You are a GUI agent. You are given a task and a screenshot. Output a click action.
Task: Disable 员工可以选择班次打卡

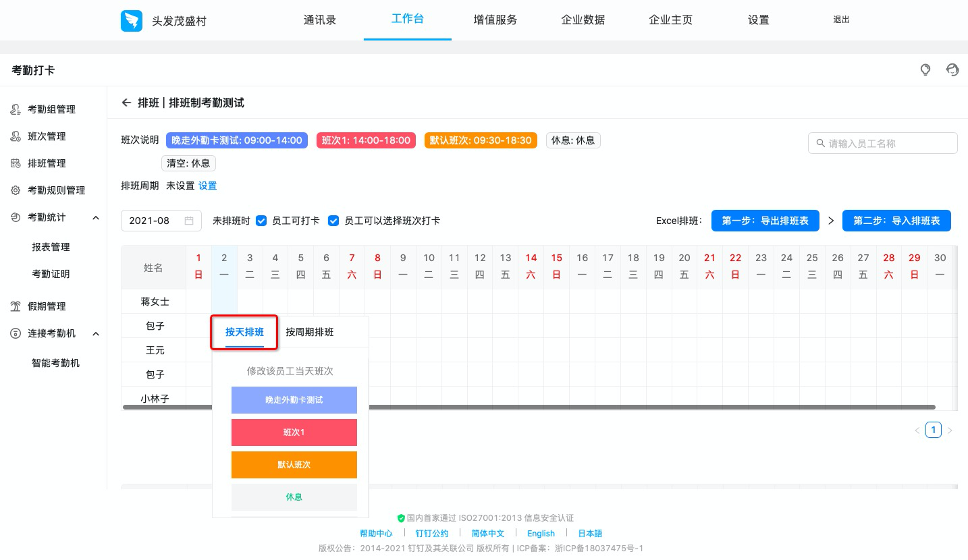click(x=333, y=220)
